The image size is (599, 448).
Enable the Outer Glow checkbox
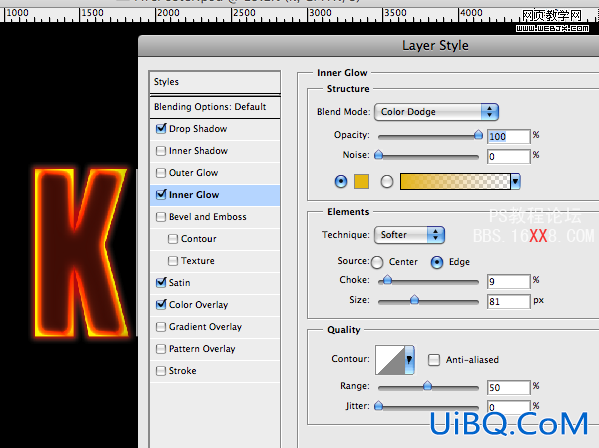point(161,173)
